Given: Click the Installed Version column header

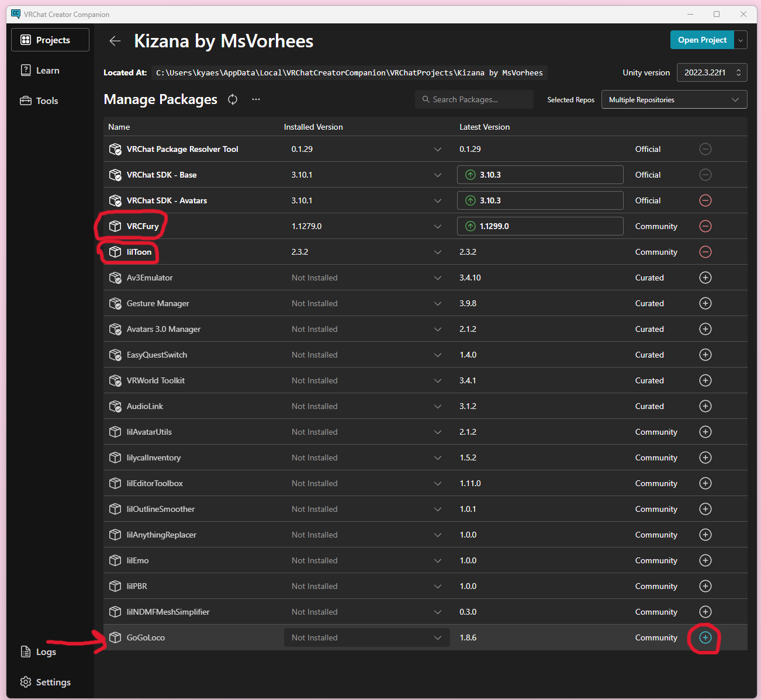Looking at the screenshot, I should pos(313,127).
